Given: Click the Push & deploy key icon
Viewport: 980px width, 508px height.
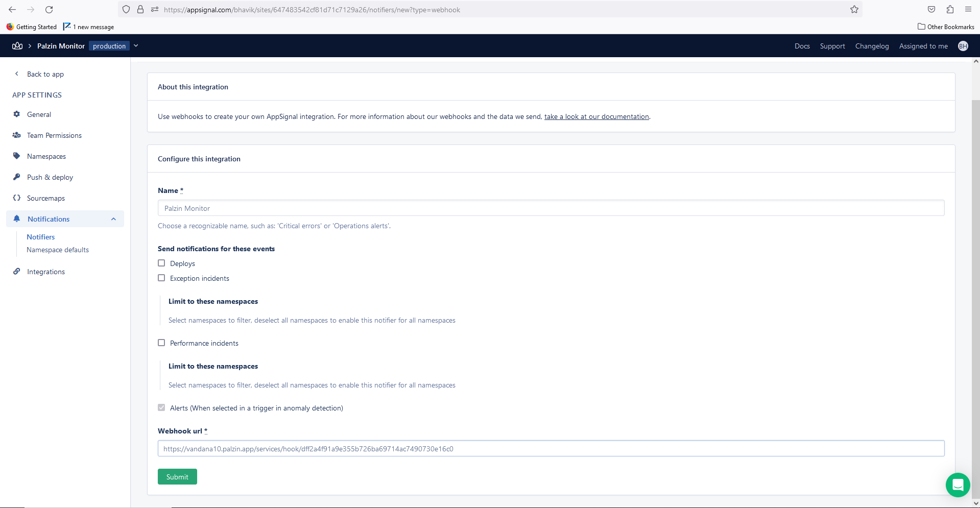Looking at the screenshot, I should pos(17,177).
